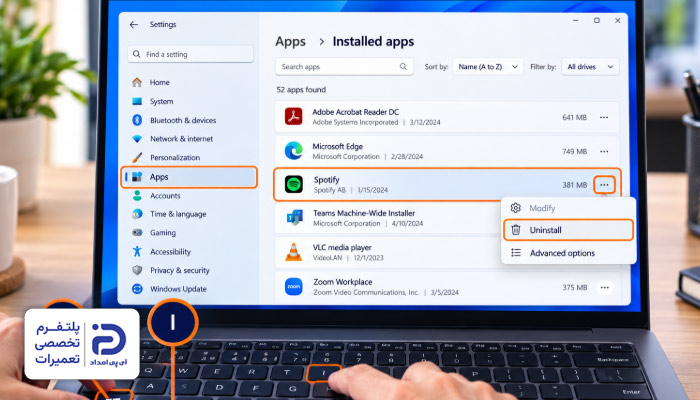Select Gaming in sidebar
Screen dimensions: 700x400
point(163,233)
